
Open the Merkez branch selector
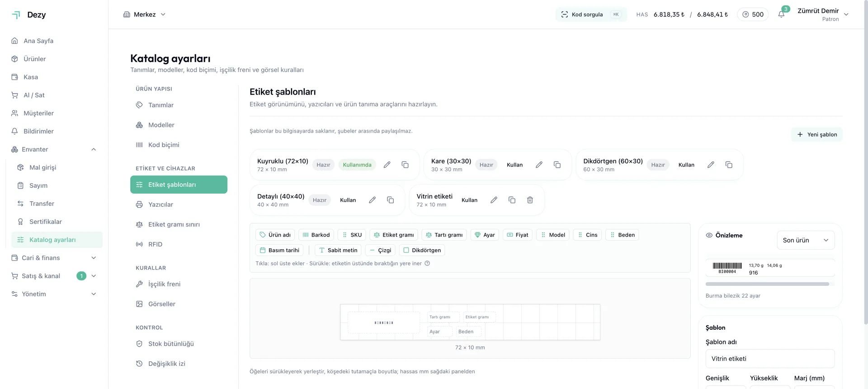point(145,14)
